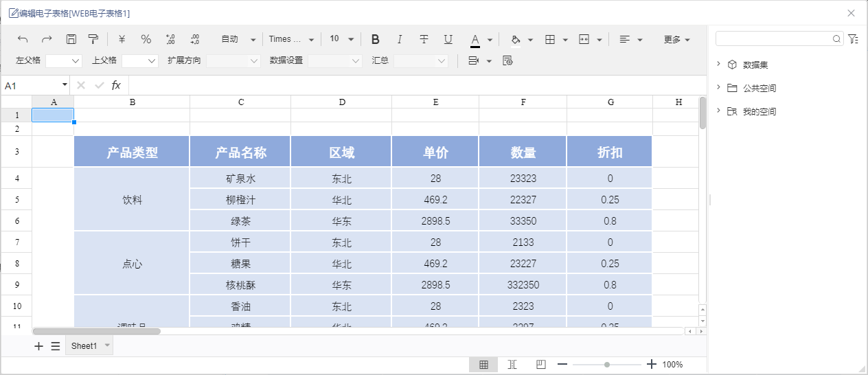Open the 扩展方向 dropdown
This screenshot has width=868, height=375.
click(233, 60)
